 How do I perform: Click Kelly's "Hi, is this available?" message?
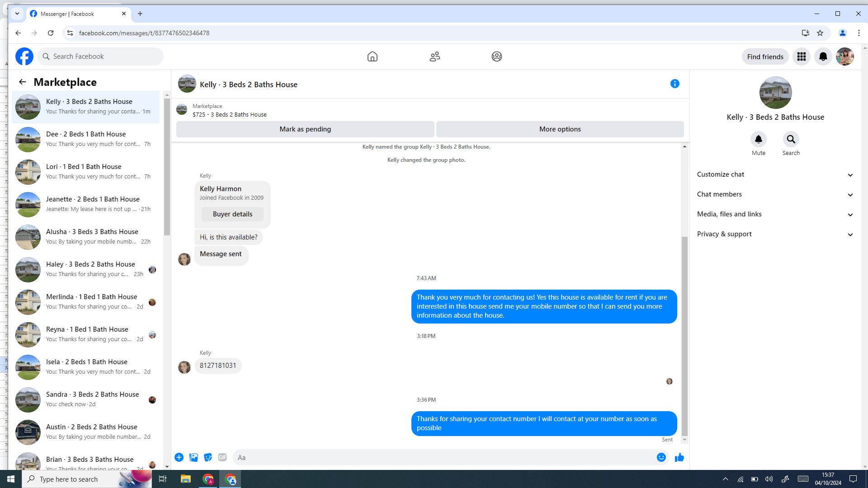(x=228, y=237)
